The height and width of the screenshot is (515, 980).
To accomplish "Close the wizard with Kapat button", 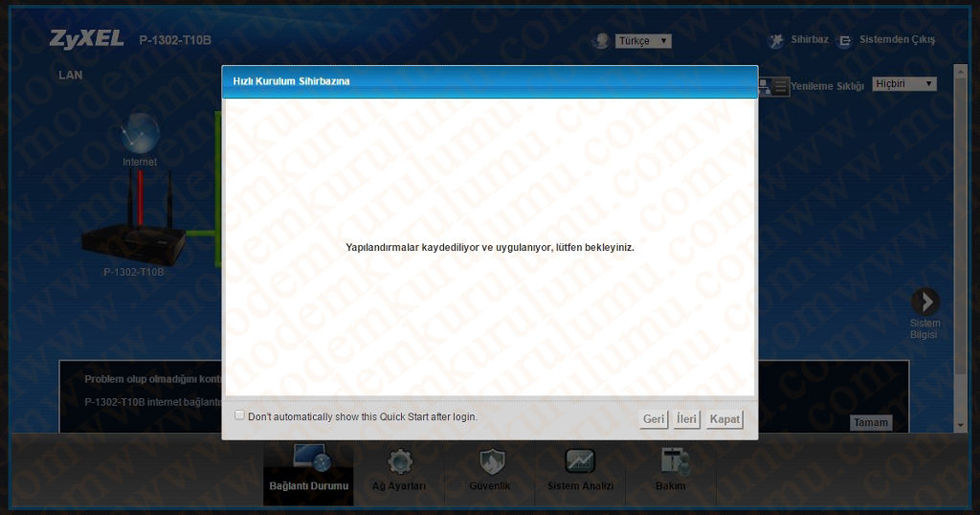I will pos(724,418).
